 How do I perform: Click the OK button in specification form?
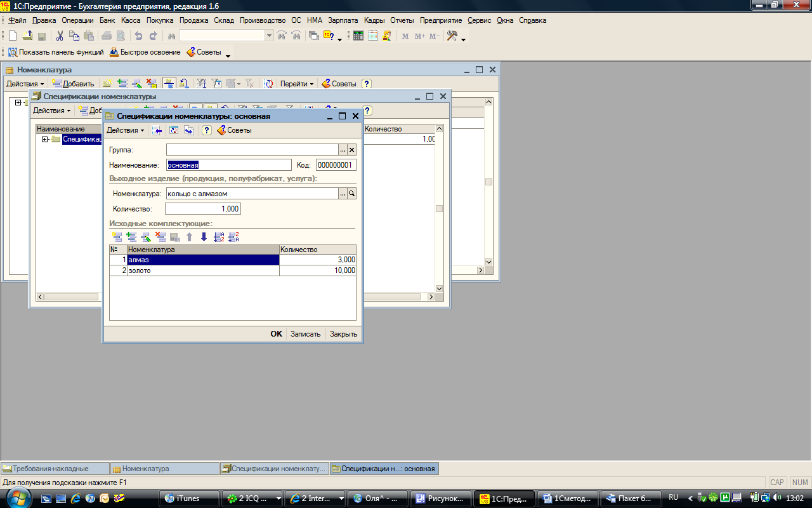[x=276, y=334]
